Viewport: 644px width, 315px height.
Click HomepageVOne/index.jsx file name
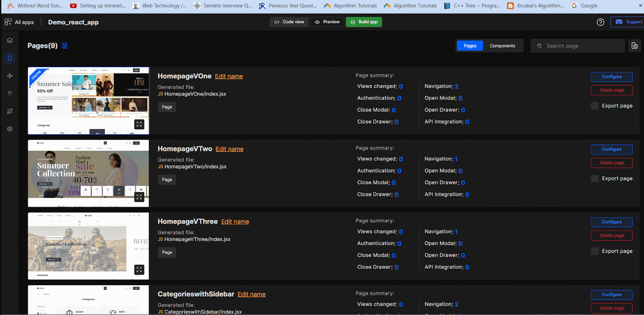click(195, 94)
